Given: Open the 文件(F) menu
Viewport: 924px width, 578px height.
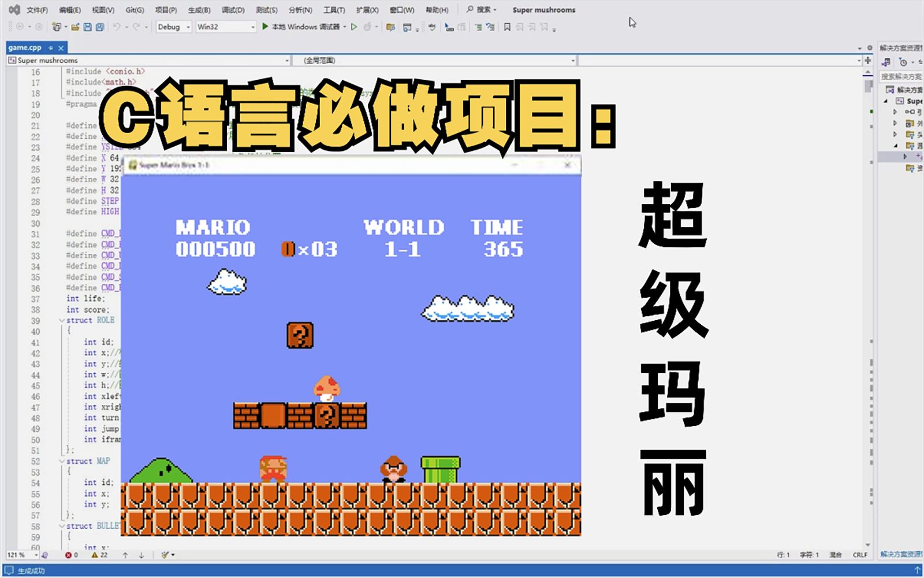Looking at the screenshot, I should point(37,10).
